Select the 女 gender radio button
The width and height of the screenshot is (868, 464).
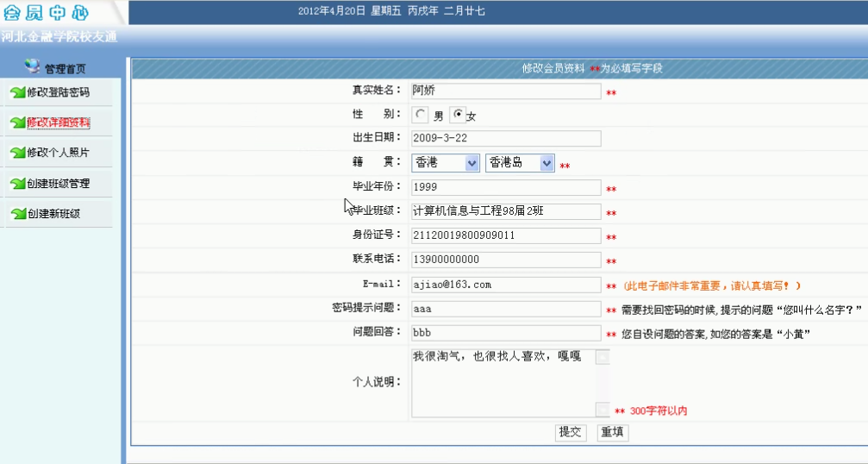click(x=458, y=114)
